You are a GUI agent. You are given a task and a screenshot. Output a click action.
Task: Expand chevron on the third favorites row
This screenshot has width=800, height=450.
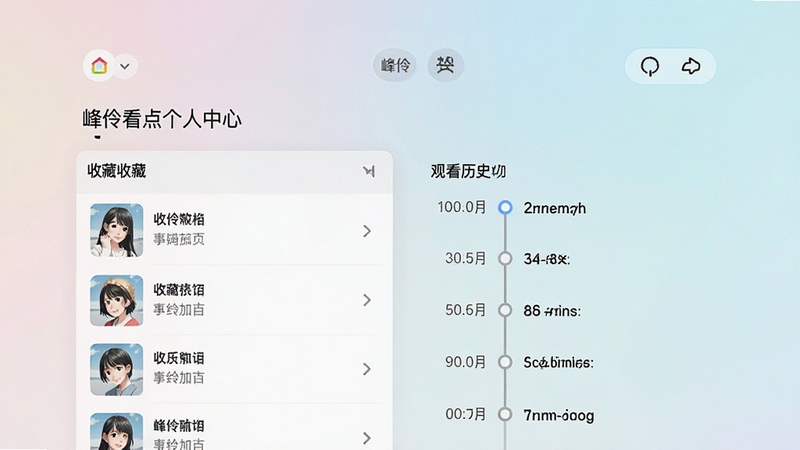click(367, 369)
